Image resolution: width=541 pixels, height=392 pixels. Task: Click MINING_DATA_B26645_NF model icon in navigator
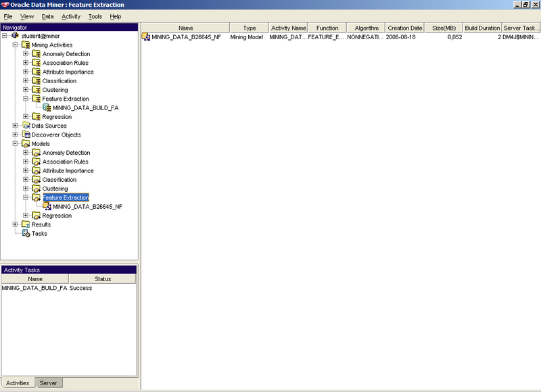pos(47,206)
